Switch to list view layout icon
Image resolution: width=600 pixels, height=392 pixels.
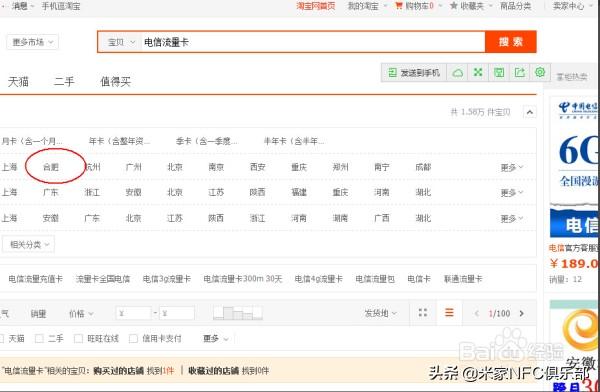pyautogui.click(x=449, y=313)
